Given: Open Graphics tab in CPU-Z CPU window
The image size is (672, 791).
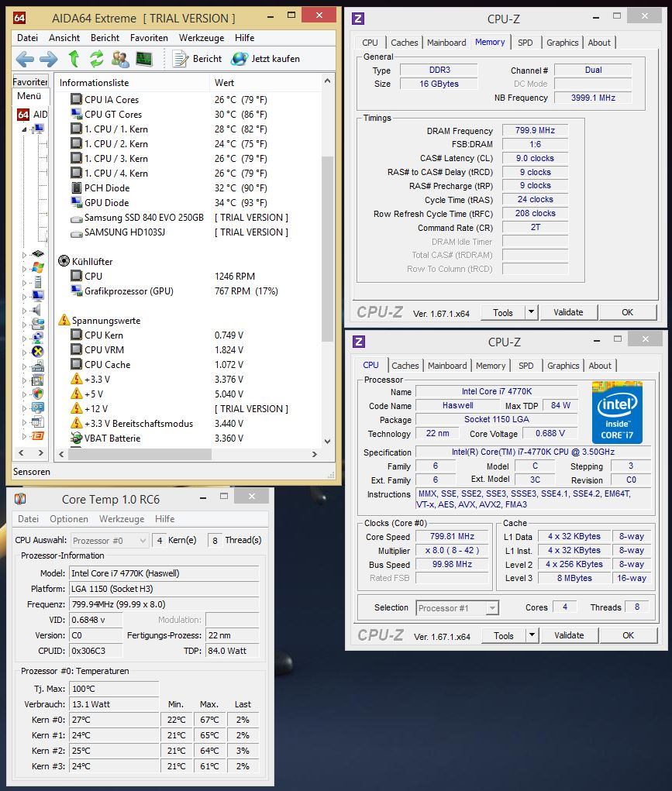Looking at the screenshot, I should [x=563, y=366].
